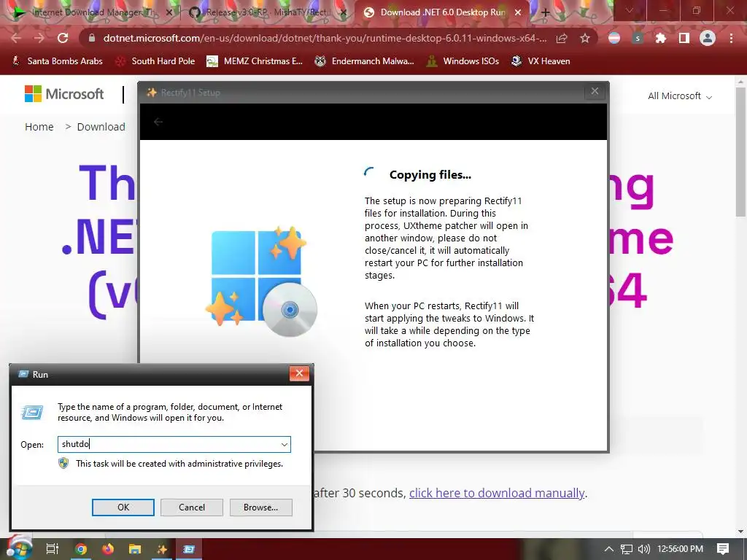Open File Explorer from the taskbar
The image size is (747, 560).
pos(135,549)
